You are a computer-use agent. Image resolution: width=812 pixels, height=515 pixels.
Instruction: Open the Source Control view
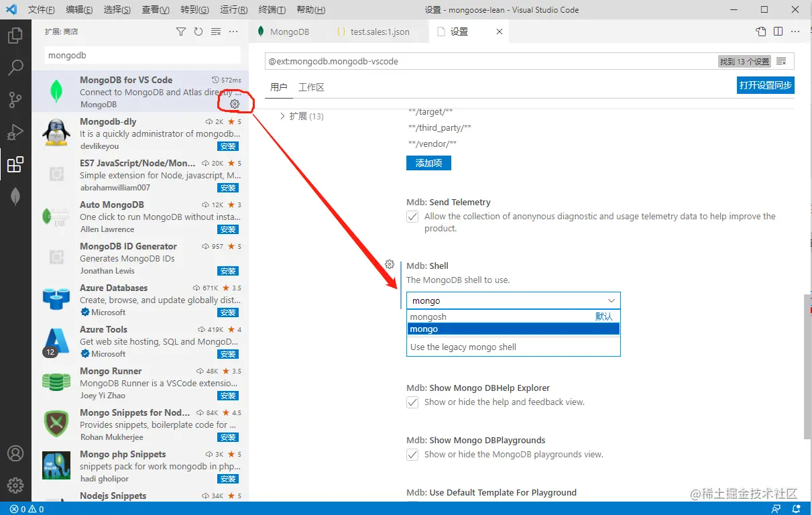click(x=15, y=100)
